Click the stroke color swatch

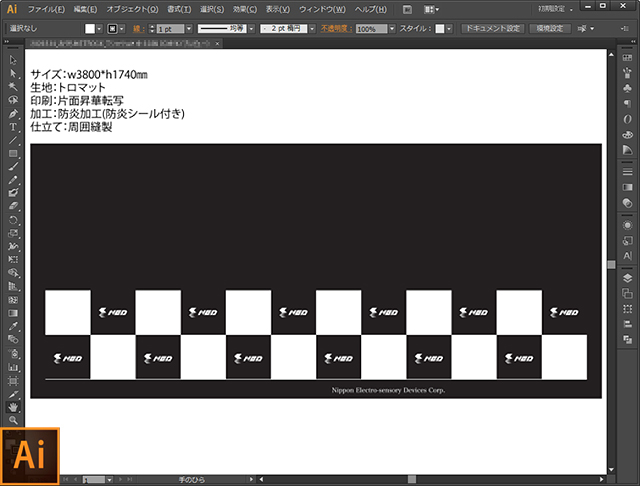tap(112, 29)
